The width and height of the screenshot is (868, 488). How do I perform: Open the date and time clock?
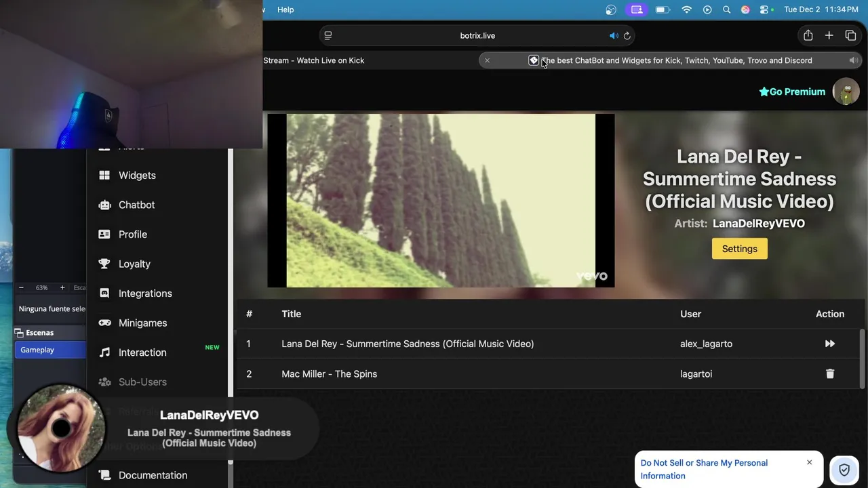823,9
